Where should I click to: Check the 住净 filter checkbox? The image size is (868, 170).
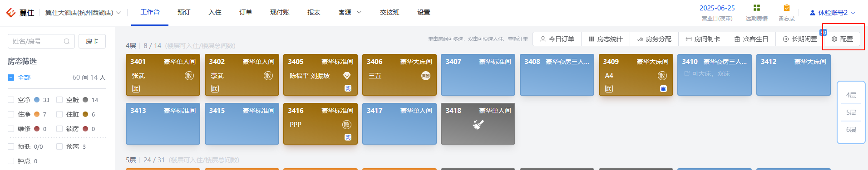[11, 114]
